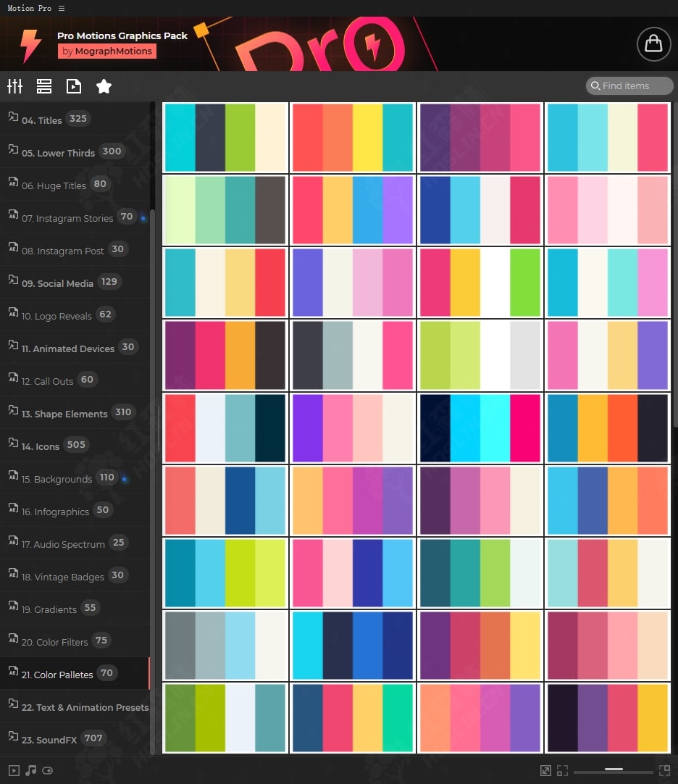Select the 11. Animated Devices category
Viewport: 678px width, 784px height.
click(x=75, y=347)
